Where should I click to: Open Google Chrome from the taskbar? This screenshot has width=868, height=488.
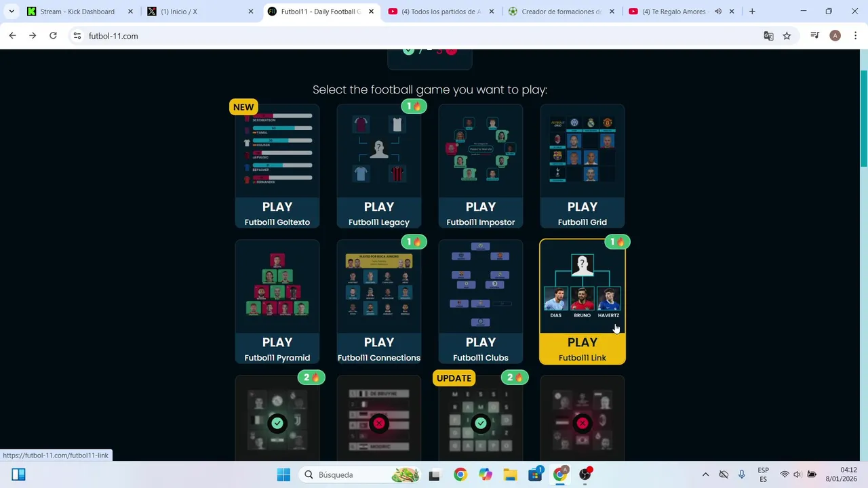[x=460, y=474]
